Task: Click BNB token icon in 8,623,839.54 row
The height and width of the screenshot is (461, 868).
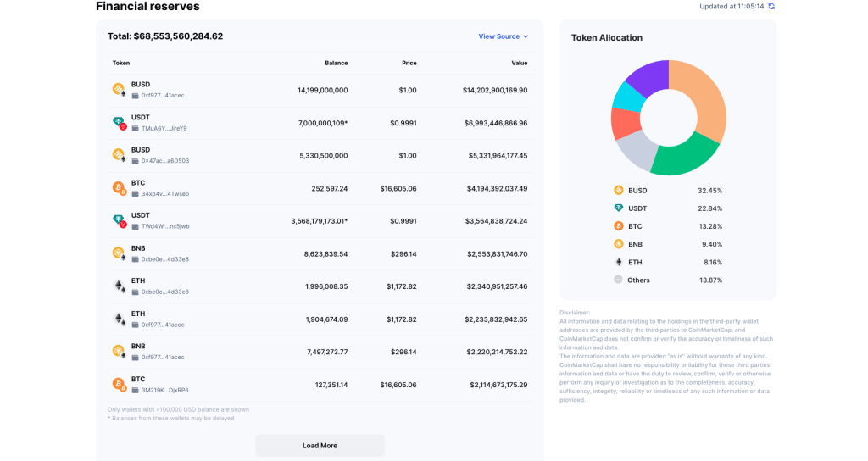Action: point(119,253)
